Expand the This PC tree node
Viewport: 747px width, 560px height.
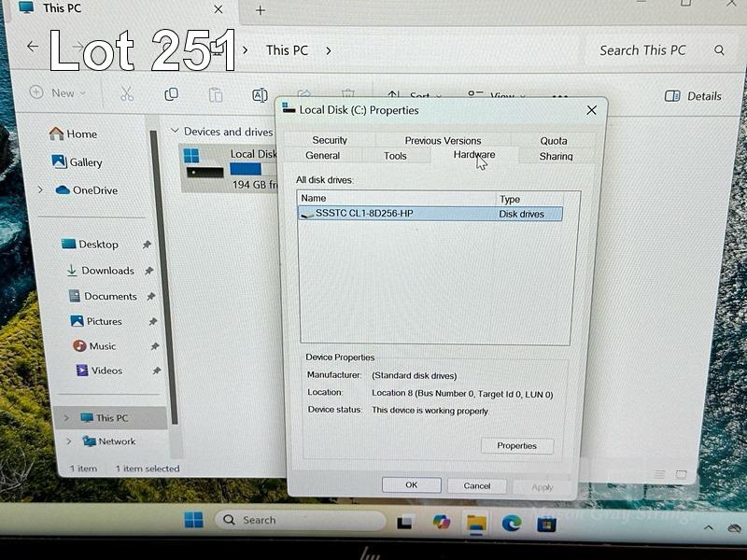[68, 418]
